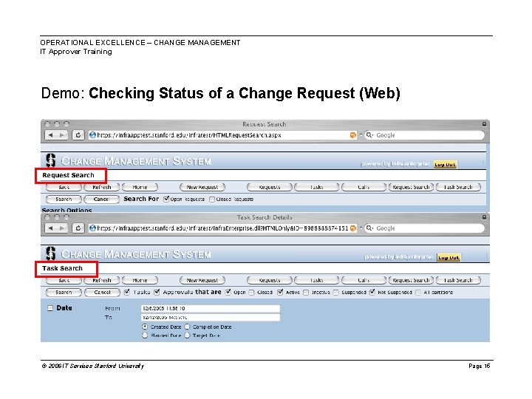Click search magnifier in Request Search Google field
Screen dimensions: 532x399
point(369,135)
